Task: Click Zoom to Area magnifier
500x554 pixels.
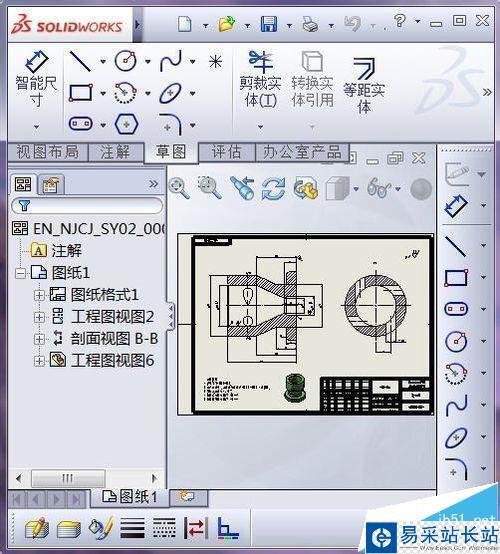Action: 210,187
